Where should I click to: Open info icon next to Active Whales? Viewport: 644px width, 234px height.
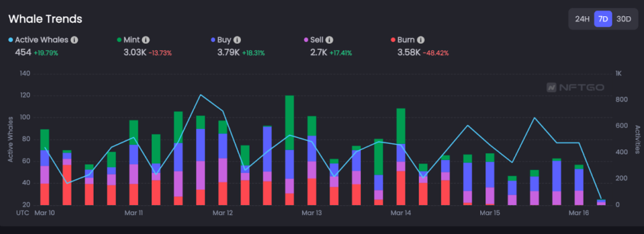(75, 40)
